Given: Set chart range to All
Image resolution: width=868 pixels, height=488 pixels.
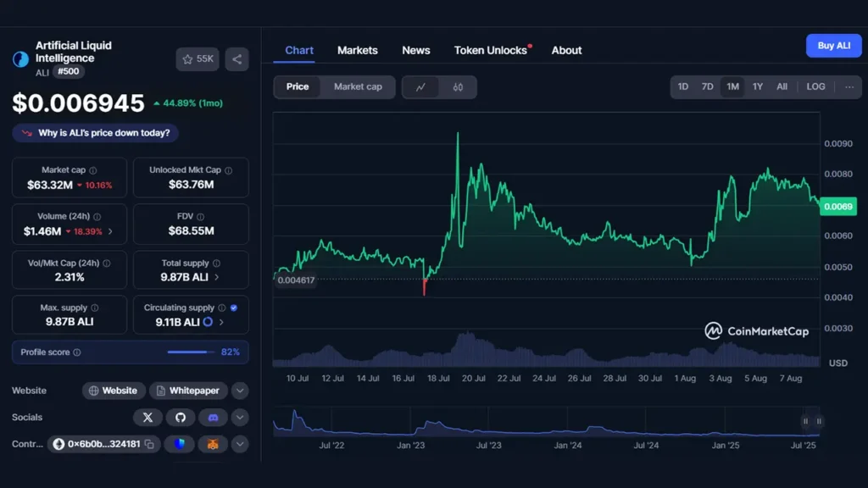Looking at the screenshot, I should click(x=782, y=87).
